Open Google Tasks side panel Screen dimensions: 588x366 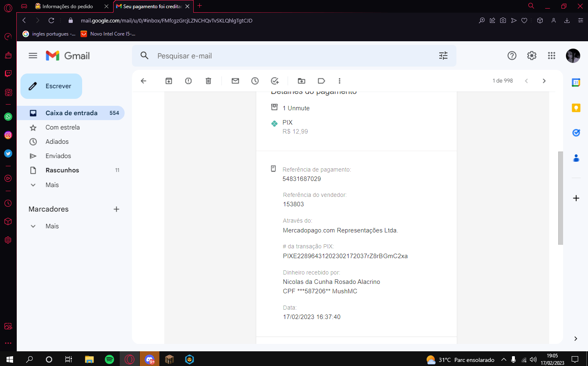(576, 133)
